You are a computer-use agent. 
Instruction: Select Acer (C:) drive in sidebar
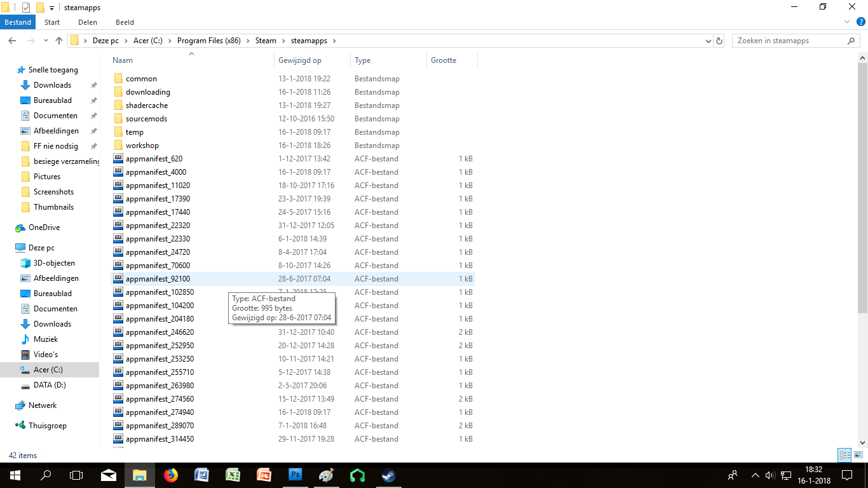(48, 370)
